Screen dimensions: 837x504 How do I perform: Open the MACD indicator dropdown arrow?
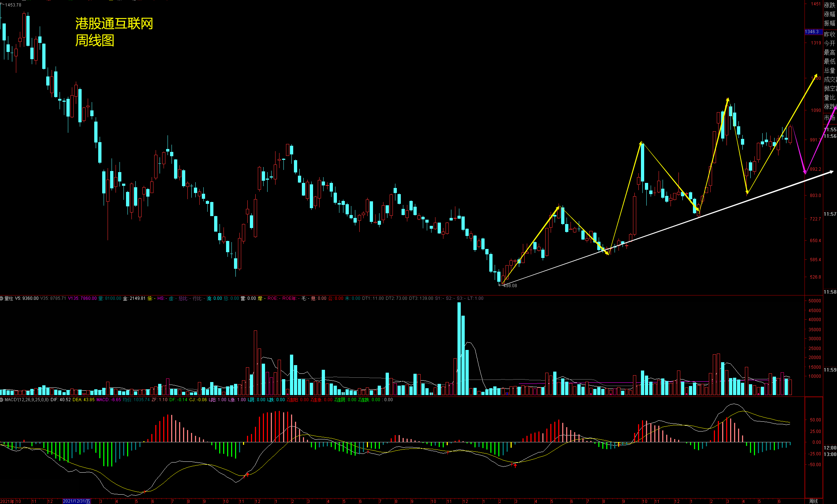click(x=2, y=400)
